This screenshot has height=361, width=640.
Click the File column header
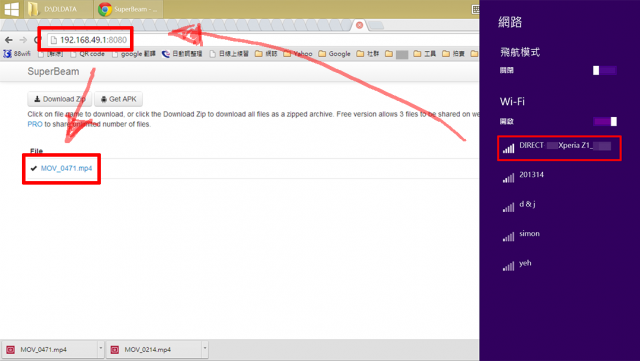(x=36, y=151)
